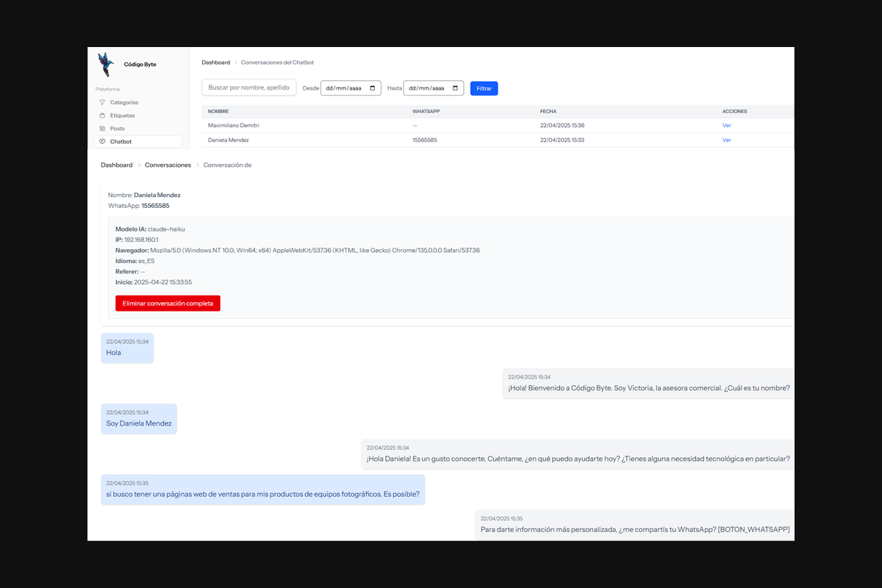This screenshot has height=588, width=882.
Task: Click the Categorías funnel icon in sidebar
Action: click(102, 102)
